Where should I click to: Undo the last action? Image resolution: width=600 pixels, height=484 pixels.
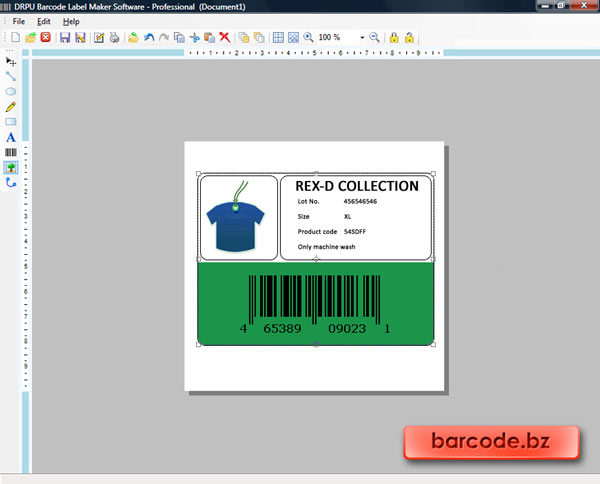click(x=149, y=37)
